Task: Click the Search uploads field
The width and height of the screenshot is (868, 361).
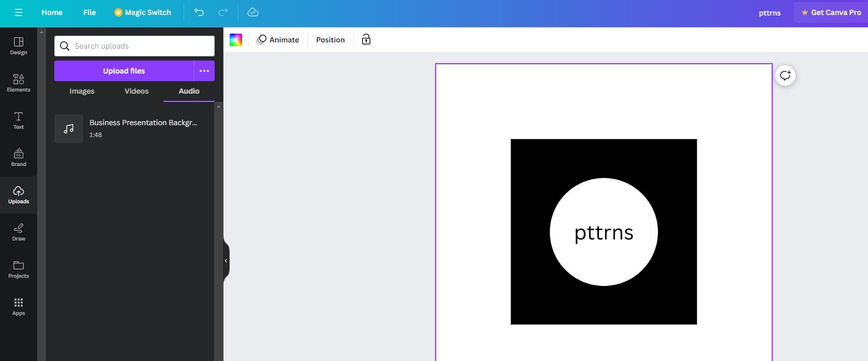Action: pyautogui.click(x=134, y=46)
